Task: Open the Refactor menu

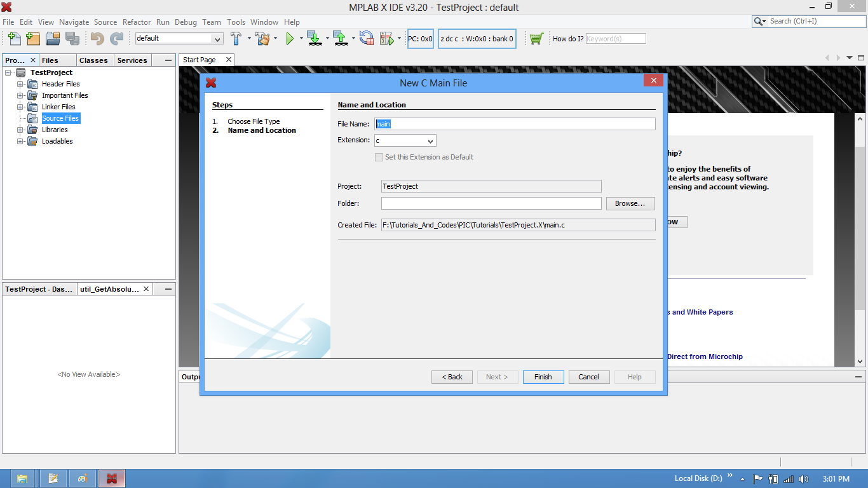Action: click(137, 22)
